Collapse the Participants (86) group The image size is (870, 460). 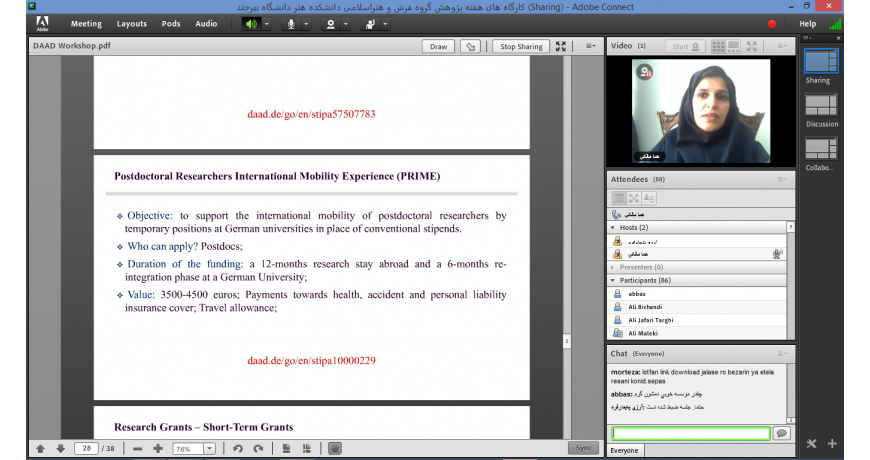(x=613, y=281)
